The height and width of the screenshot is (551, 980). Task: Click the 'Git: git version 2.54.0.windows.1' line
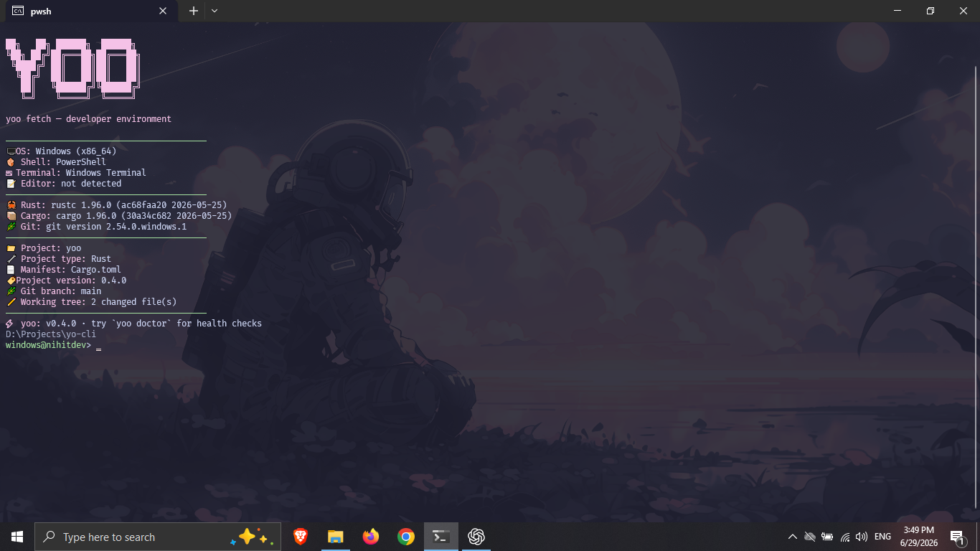click(96, 227)
